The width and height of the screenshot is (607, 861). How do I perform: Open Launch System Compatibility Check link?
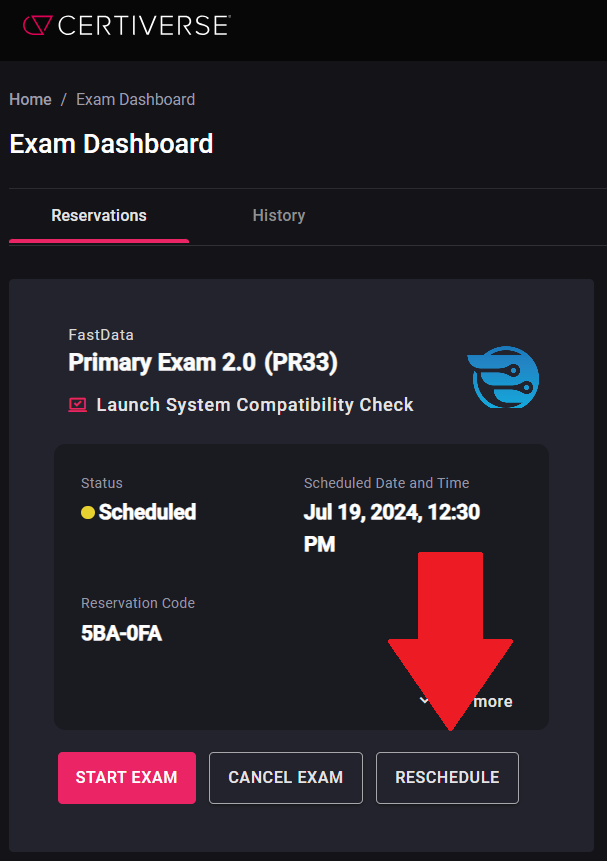click(255, 405)
